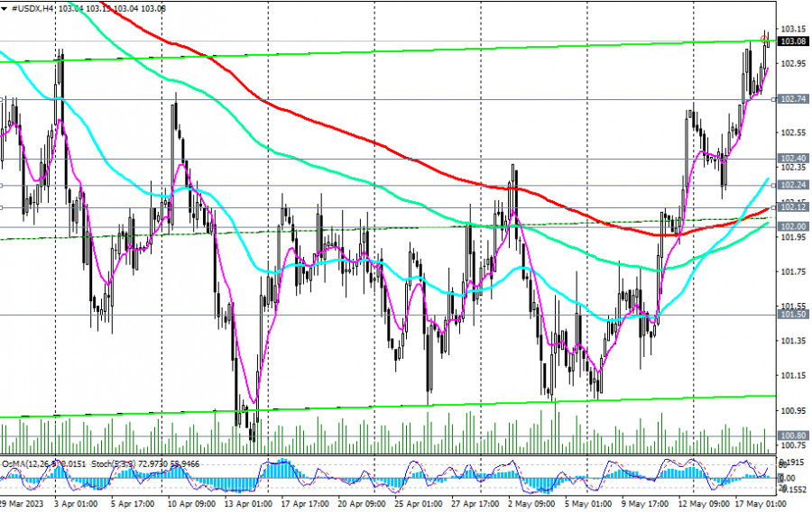
Task: Click the red circle marker near latest candle
Action: pyautogui.click(x=763, y=40)
